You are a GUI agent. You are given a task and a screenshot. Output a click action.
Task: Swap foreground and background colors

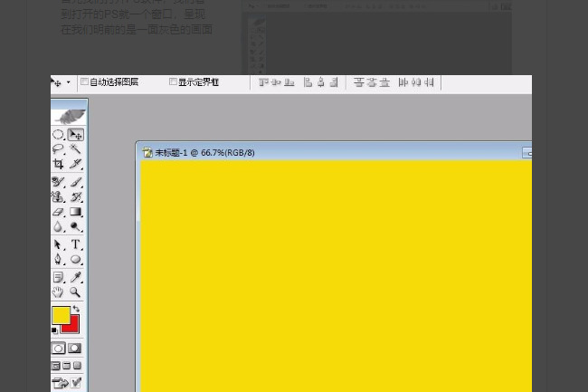click(76, 310)
